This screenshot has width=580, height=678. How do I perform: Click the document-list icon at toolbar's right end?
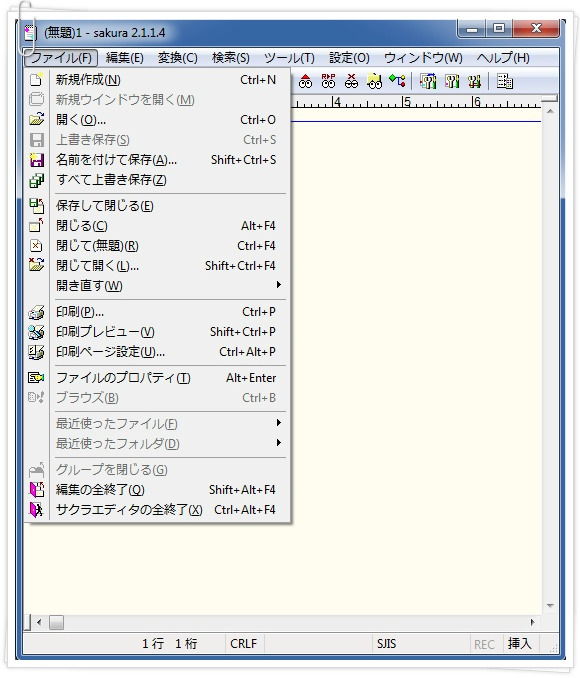pos(504,81)
